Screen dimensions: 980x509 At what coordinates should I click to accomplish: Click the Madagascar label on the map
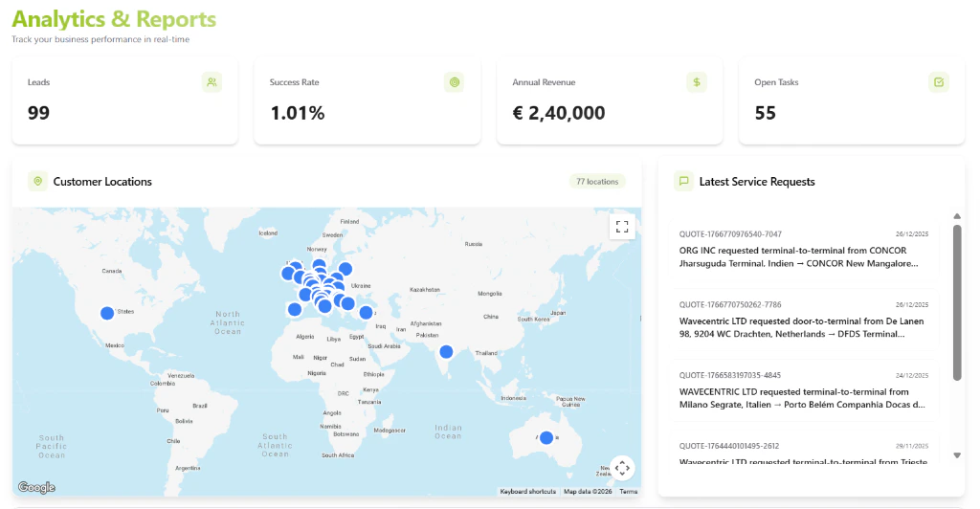coord(390,431)
